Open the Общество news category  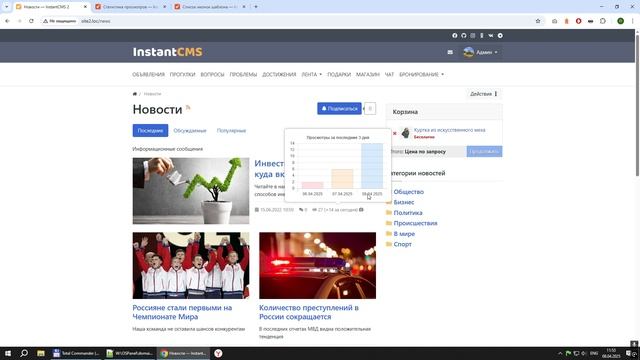pos(409,192)
